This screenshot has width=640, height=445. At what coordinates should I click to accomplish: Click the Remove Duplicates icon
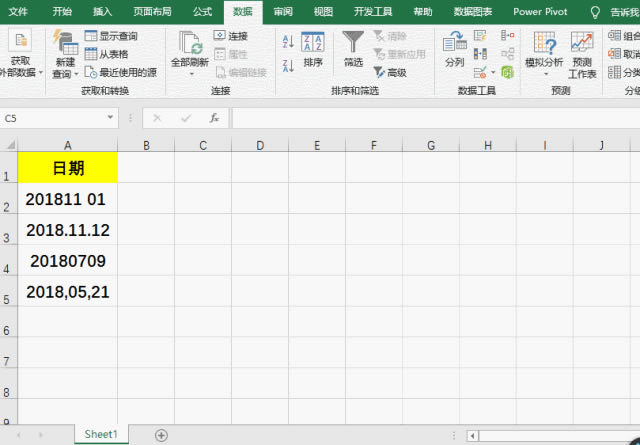point(480,54)
